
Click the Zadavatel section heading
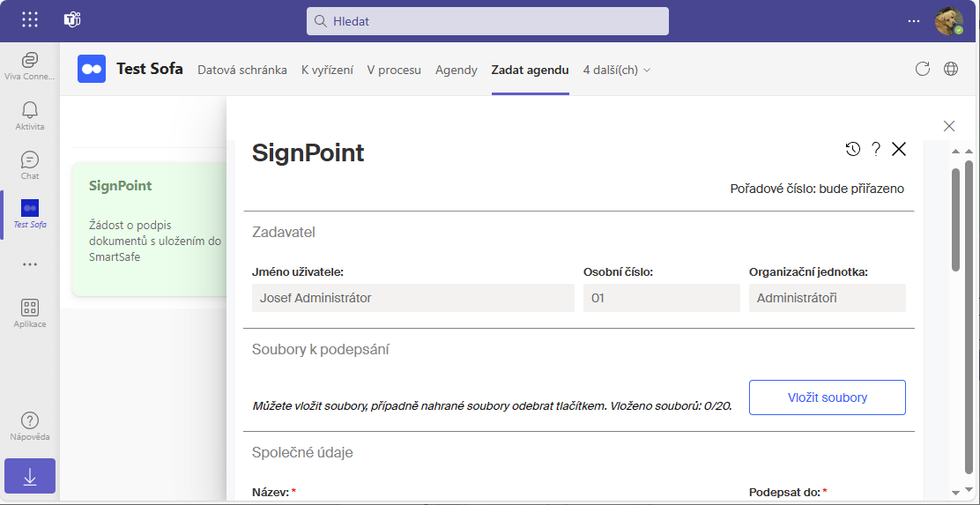pyautogui.click(x=284, y=232)
